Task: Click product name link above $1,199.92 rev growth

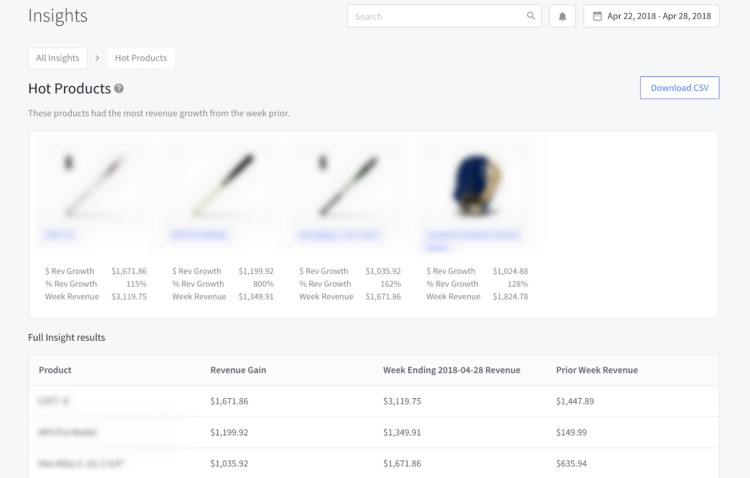Action: pos(200,234)
